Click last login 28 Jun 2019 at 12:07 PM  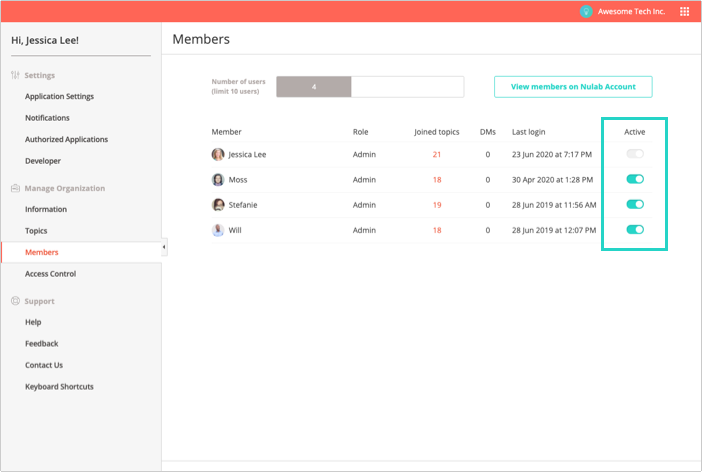click(x=554, y=230)
